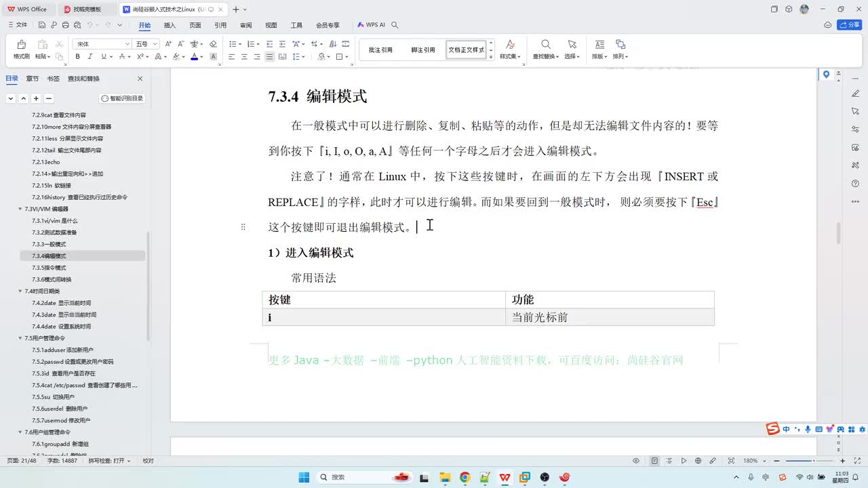Toggle Chinese/English mode on Sogou toolbar

pos(786,429)
